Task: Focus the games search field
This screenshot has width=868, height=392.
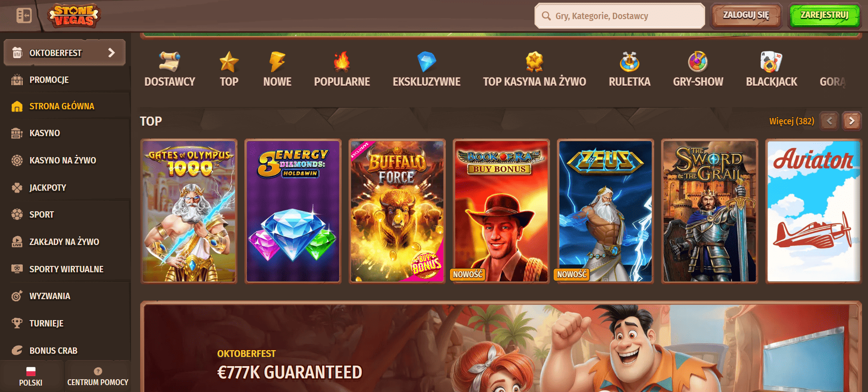Action: (620, 16)
